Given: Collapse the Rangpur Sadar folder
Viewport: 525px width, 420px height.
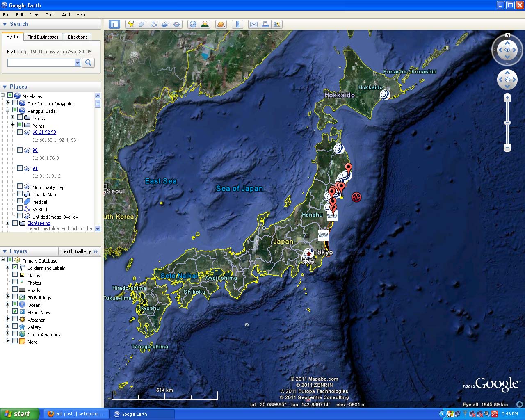Looking at the screenshot, I should (7, 110).
